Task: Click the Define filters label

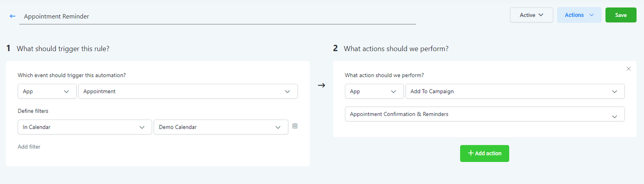Action: click(33, 111)
